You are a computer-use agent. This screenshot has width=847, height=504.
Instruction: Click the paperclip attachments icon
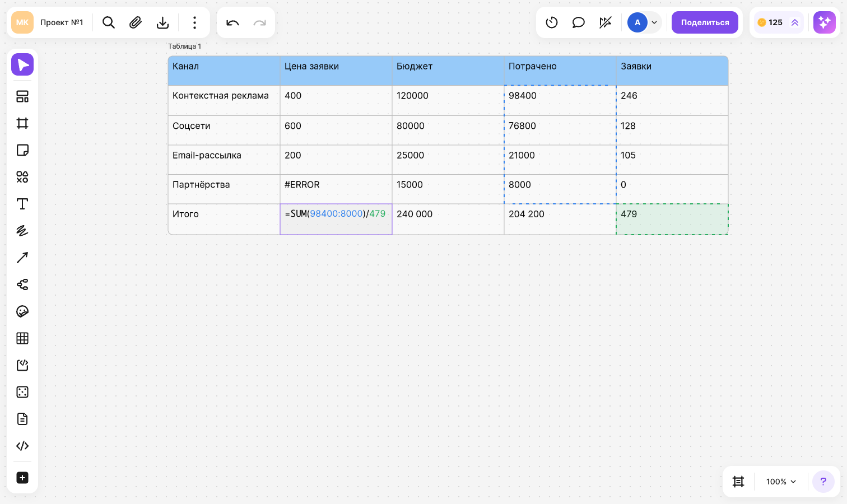pyautogui.click(x=136, y=22)
